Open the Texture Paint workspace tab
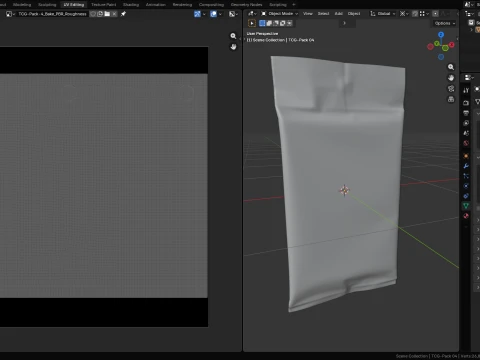This screenshot has width=480, height=360. tap(104, 5)
